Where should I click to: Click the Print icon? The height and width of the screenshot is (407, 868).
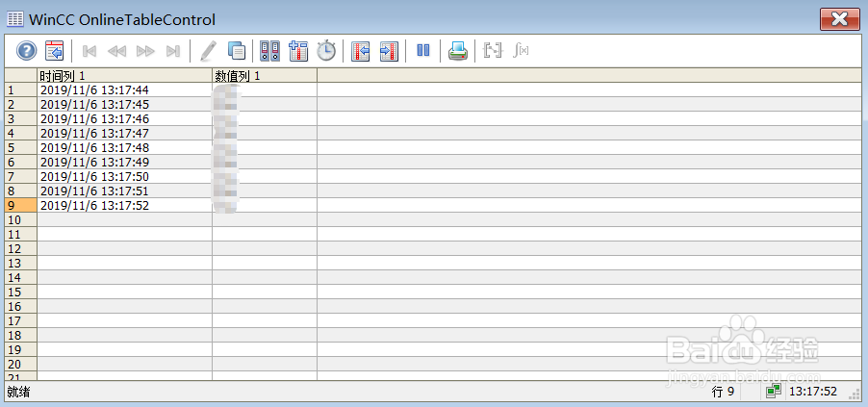point(458,51)
